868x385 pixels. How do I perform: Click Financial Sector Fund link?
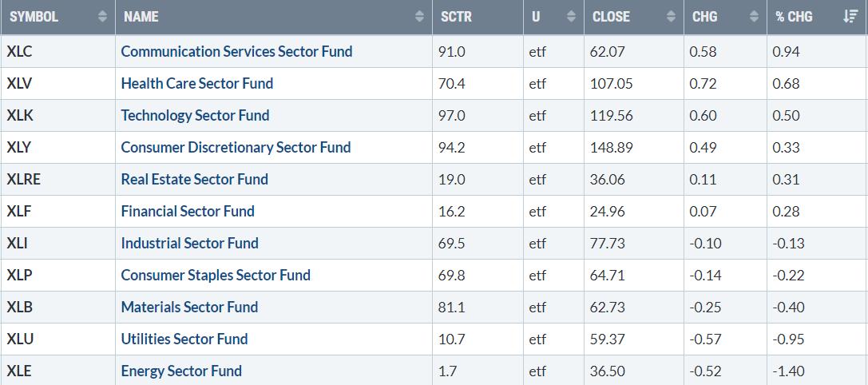coord(188,211)
